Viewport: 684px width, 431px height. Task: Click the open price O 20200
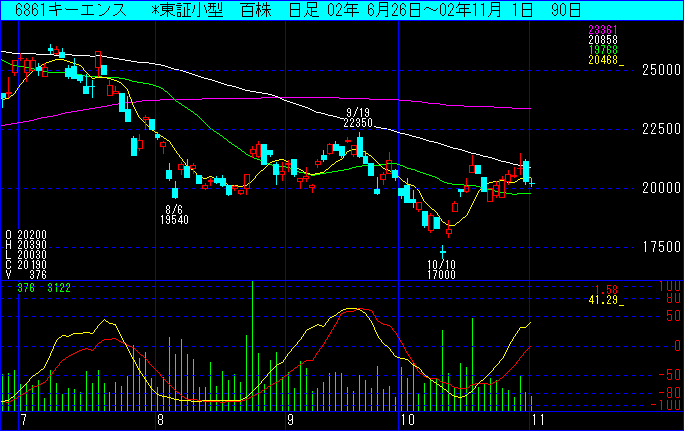[x=26, y=236]
